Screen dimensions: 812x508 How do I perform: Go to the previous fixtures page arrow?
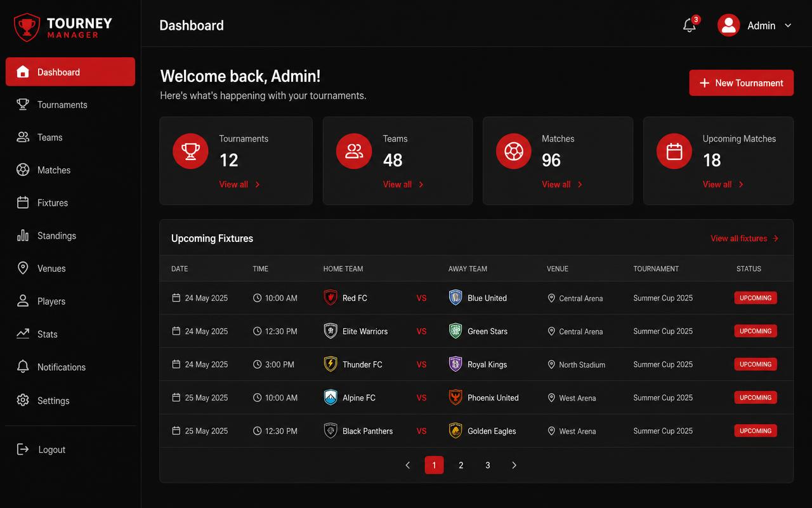pos(408,465)
